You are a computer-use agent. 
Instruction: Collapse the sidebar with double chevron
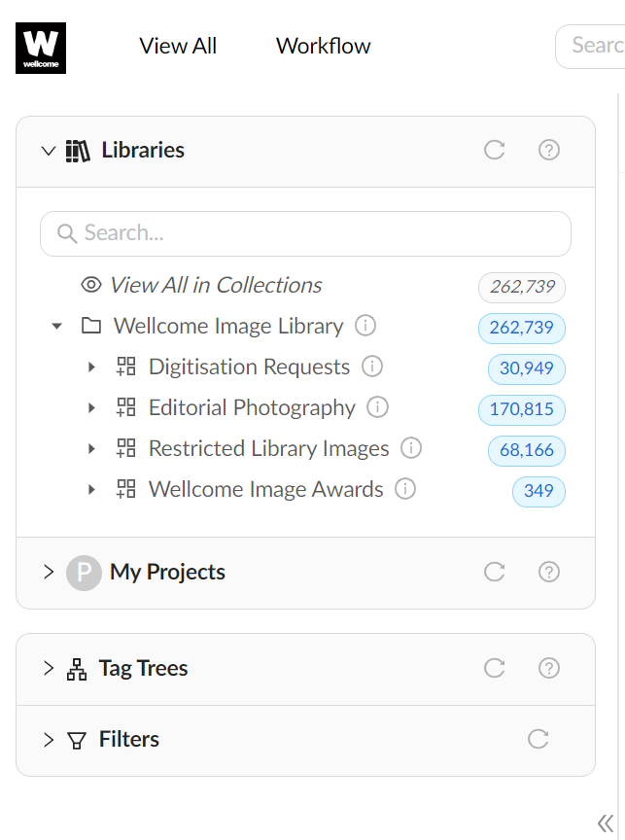click(605, 822)
